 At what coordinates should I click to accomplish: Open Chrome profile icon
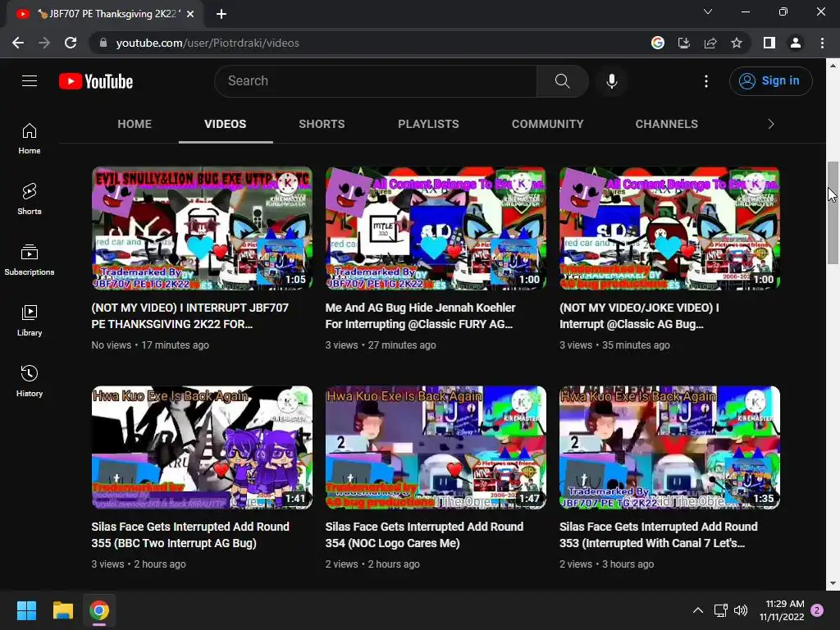[796, 43]
